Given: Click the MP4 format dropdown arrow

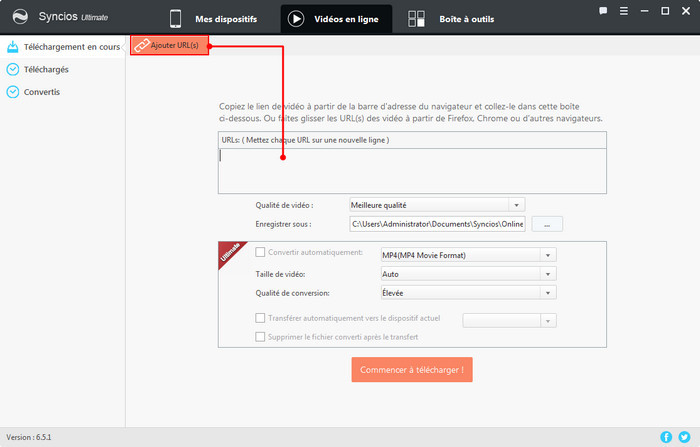Looking at the screenshot, I should 548,255.
